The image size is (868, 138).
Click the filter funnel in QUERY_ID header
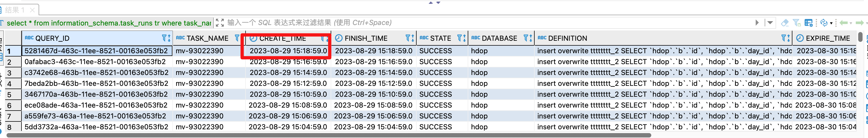pyautogui.click(x=164, y=38)
